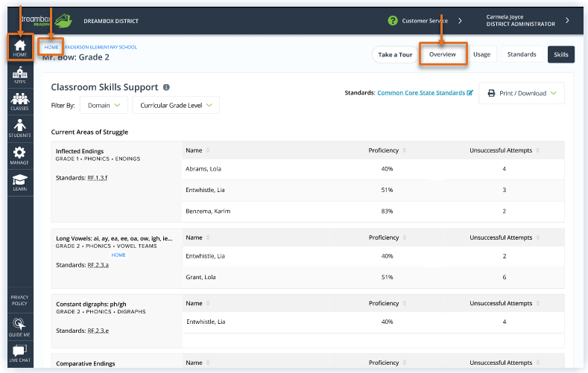
Task: Open the RF.1.3.f standard link
Action: [97, 178]
